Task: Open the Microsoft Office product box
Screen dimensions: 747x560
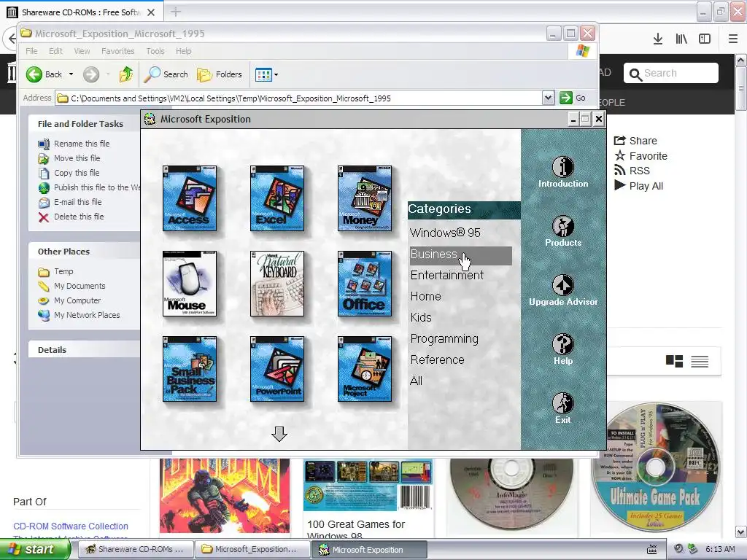Action: (x=365, y=284)
